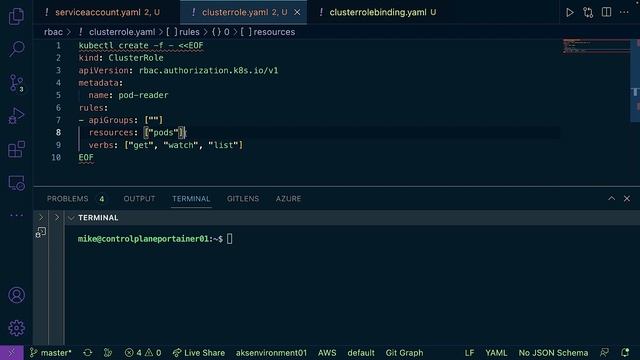Click the 0 object breadcrumb
This screenshot has width=640, height=360.
click(220, 32)
